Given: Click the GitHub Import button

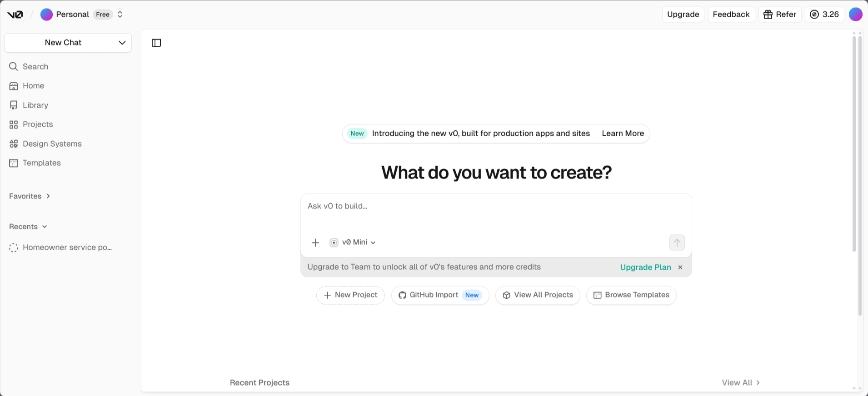Looking at the screenshot, I should click(x=440, y=295).
